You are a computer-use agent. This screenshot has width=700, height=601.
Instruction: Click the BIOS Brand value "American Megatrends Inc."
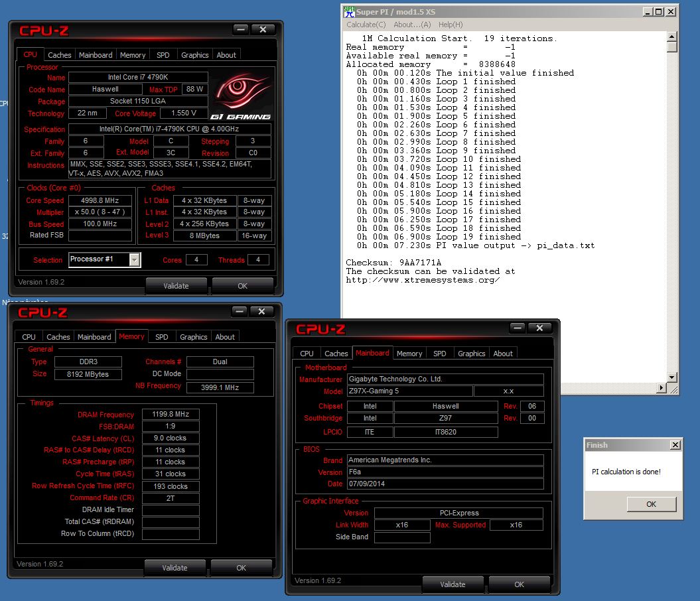445,460
